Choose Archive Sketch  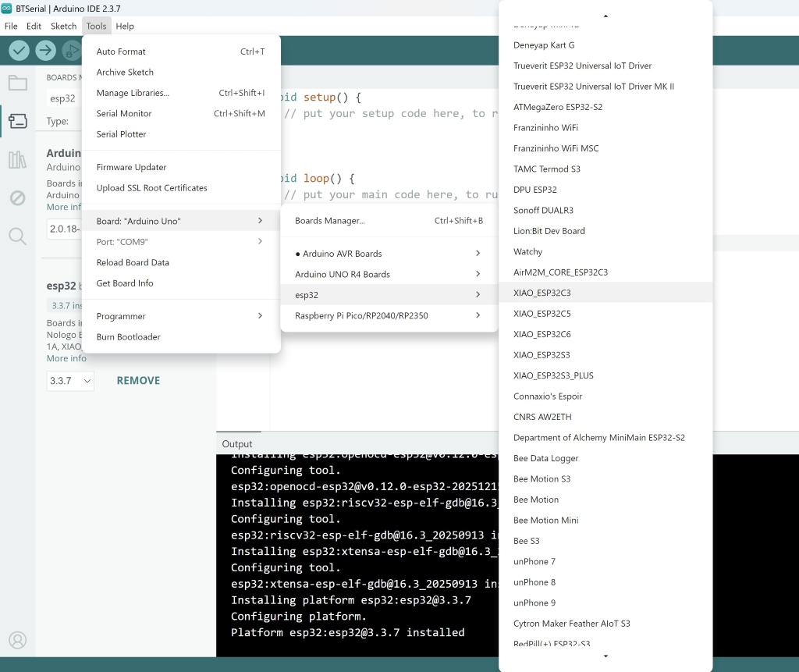[181, 73]
